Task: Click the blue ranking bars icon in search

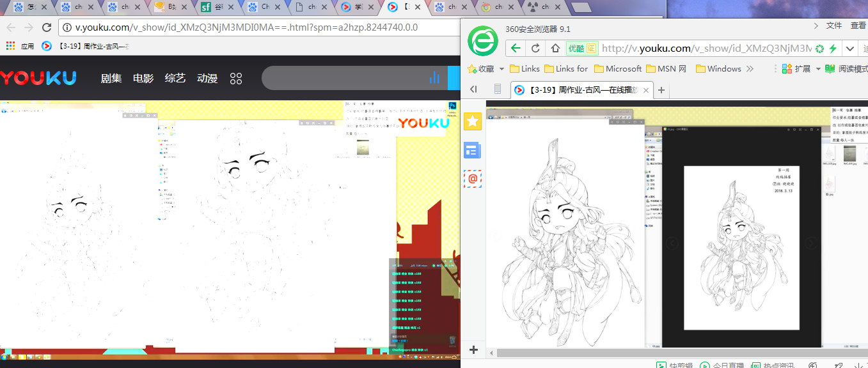Action: tap(435, 78)
